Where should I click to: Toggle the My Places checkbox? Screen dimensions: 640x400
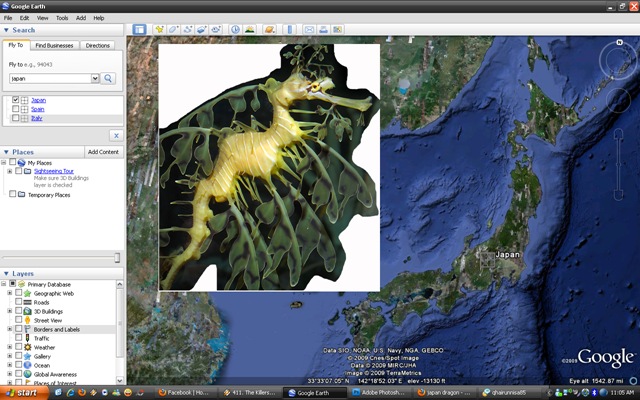tap(13, 162)
